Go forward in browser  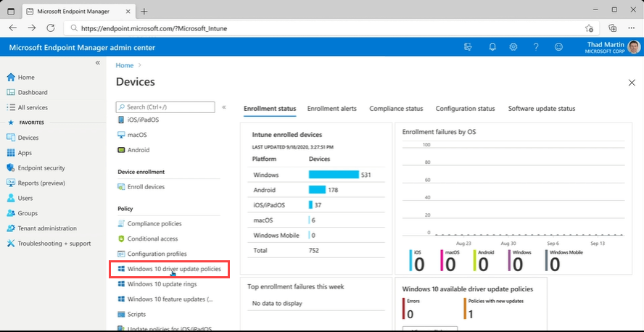[32, 28]
